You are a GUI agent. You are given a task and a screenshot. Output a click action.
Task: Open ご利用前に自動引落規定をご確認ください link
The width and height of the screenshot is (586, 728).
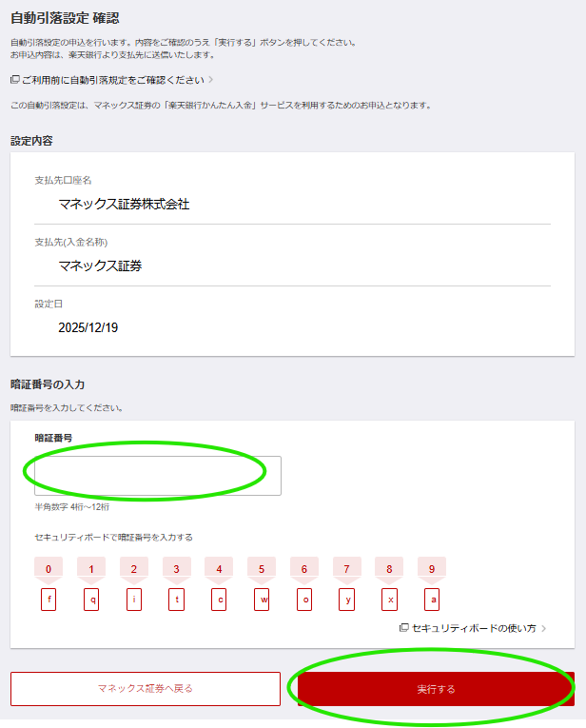113,80
